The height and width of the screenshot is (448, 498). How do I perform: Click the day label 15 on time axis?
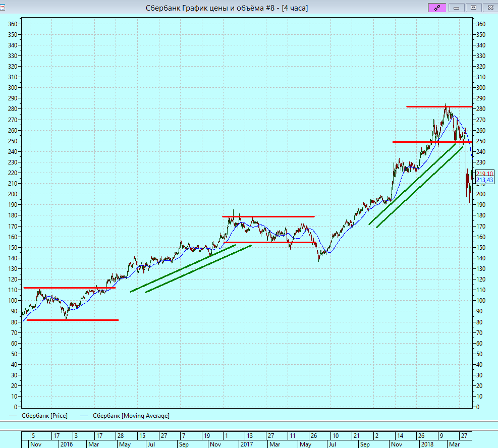(x=142, y=435)
